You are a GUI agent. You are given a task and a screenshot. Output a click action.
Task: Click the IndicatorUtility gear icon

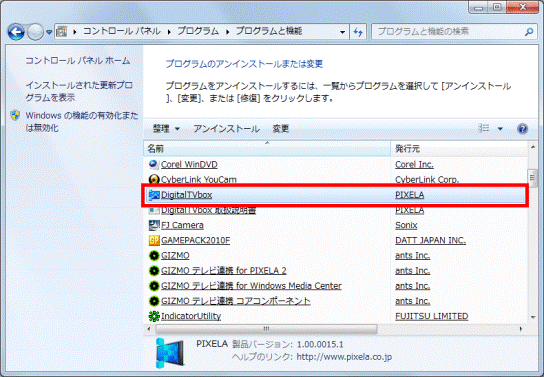154,316
